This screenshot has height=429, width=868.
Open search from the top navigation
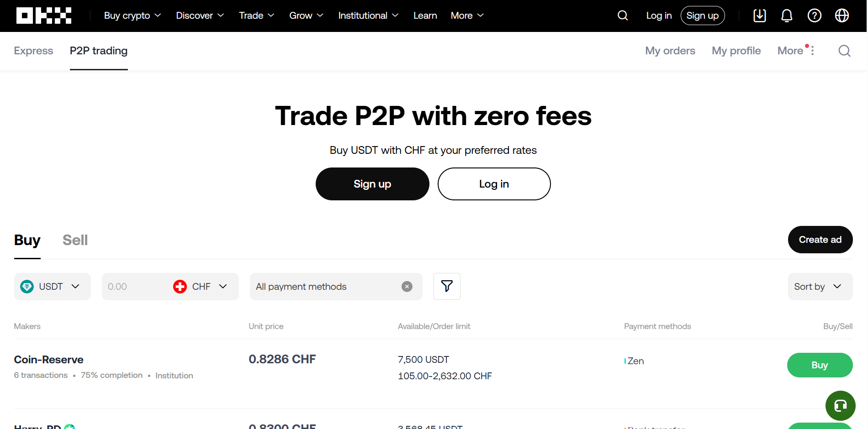[622, 15]
